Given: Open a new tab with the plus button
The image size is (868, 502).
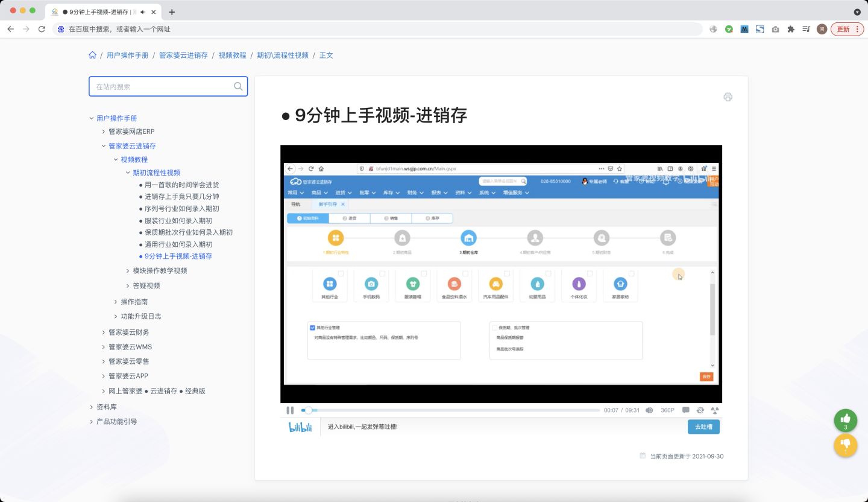Looking at the screenshot, I should click(172, 12).
